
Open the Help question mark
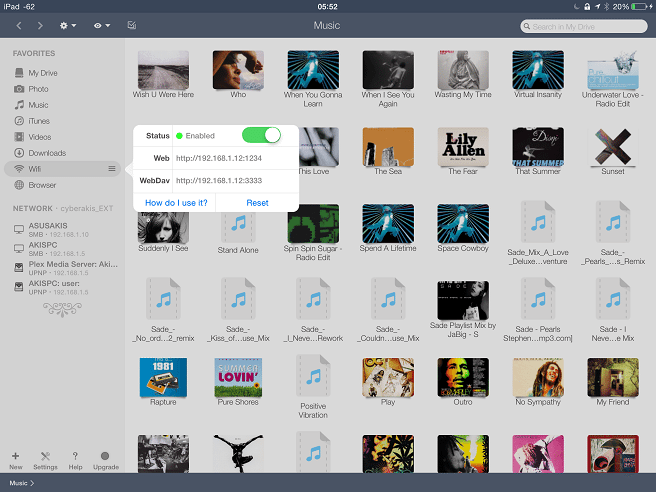point(75,460)
